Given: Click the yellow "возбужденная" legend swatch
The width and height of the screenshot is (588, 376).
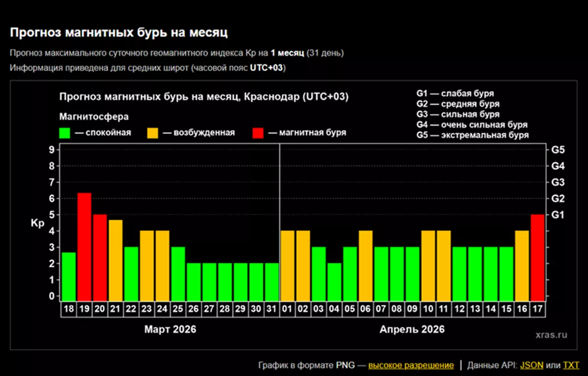Looking at the screenshot, I should [x=153, y=133].
